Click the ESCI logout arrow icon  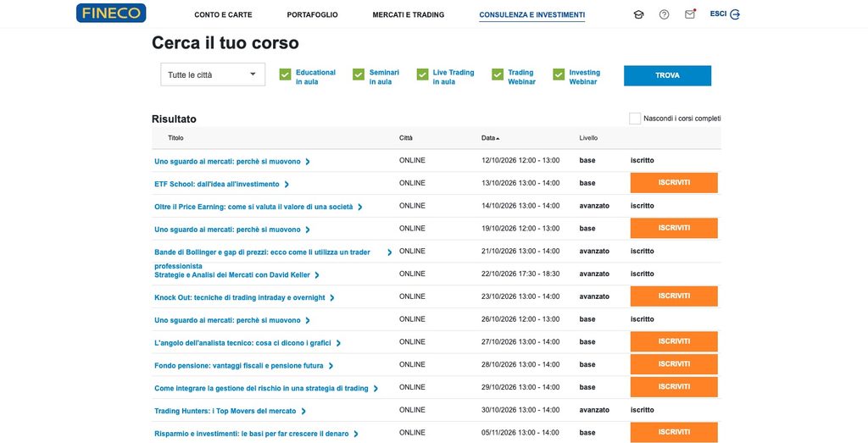(735, 14)
